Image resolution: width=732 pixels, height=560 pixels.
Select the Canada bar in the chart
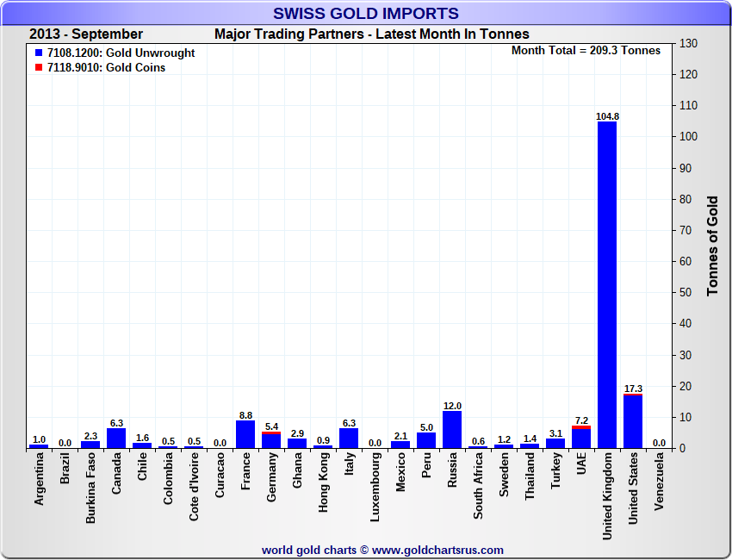click(x=116, y=439)
